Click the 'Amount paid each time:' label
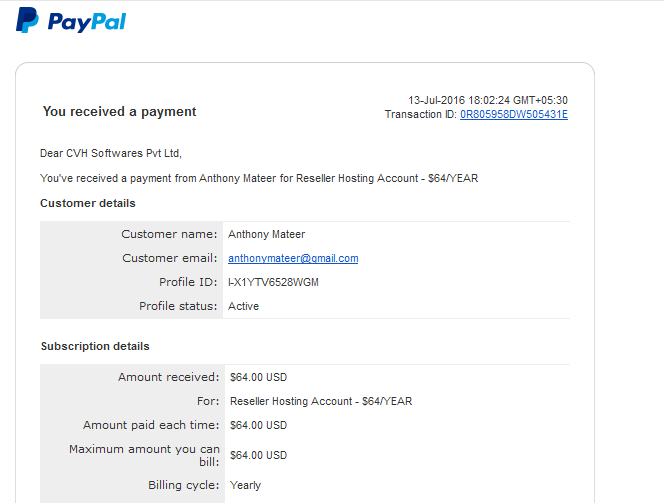This screenshot has height=503, width=664. pyautogui.click(x=151, y=425)
